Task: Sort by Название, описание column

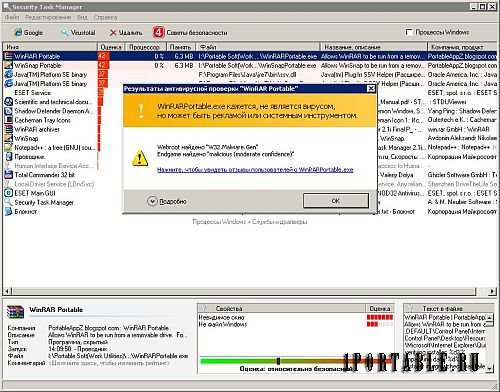Action: [373, 47]
